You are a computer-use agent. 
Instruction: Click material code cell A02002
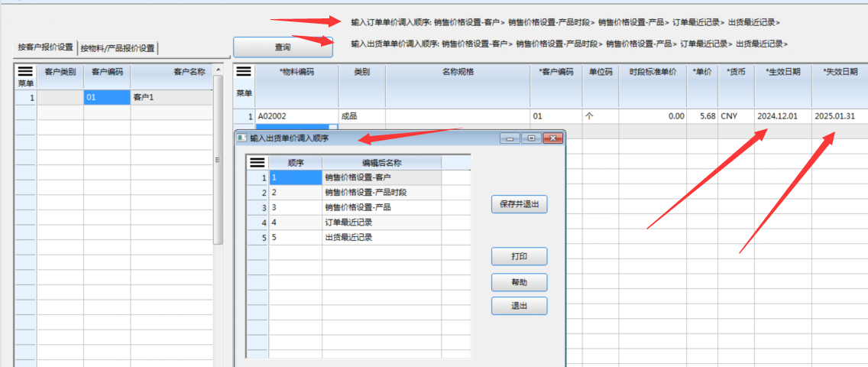296,116
